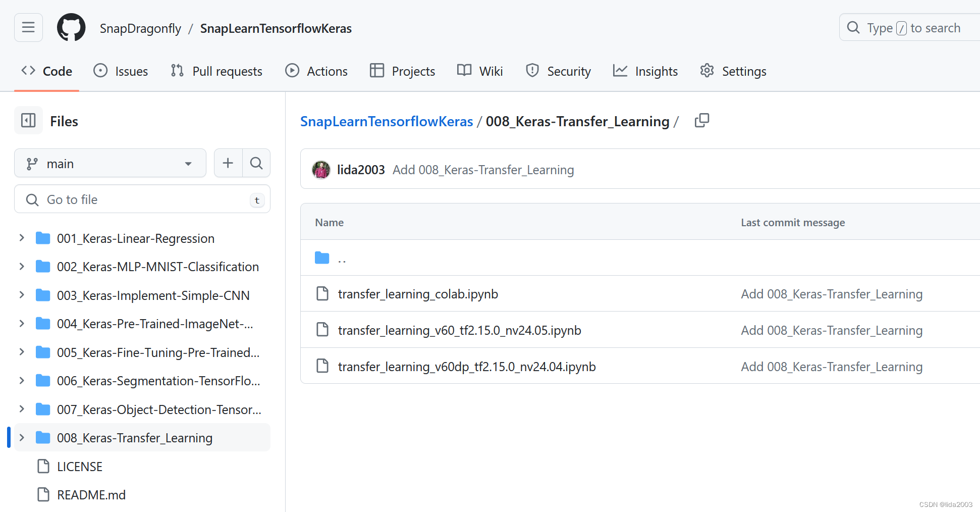Copy the folder path icon
980x512 pixels.
701,121
